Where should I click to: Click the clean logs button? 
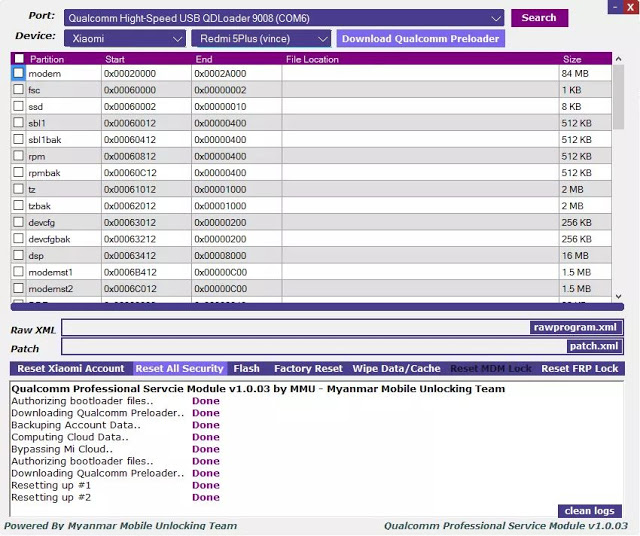click(589, 511)
